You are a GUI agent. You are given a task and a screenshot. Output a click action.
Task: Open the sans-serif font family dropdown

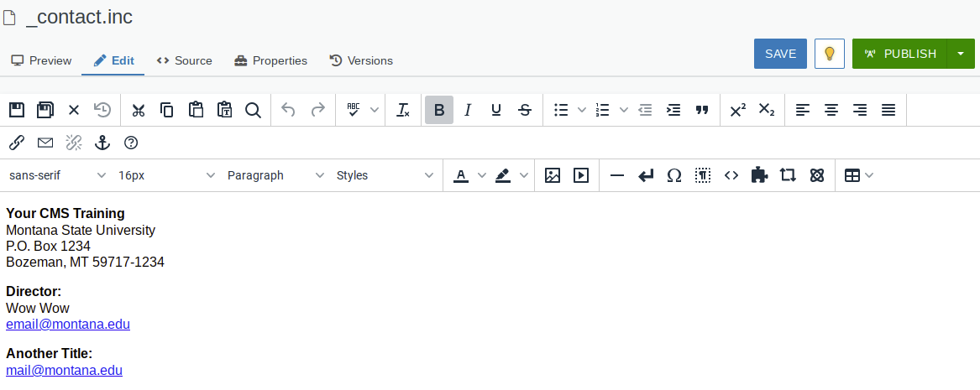tap(57, 175)
